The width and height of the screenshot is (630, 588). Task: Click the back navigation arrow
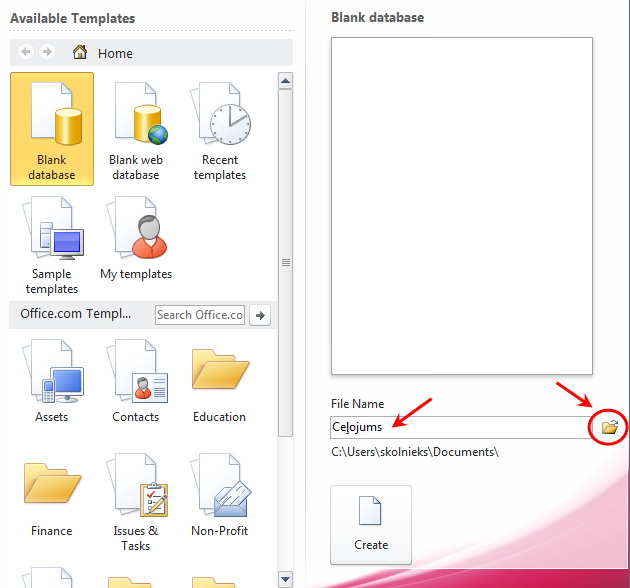(26, 52)
